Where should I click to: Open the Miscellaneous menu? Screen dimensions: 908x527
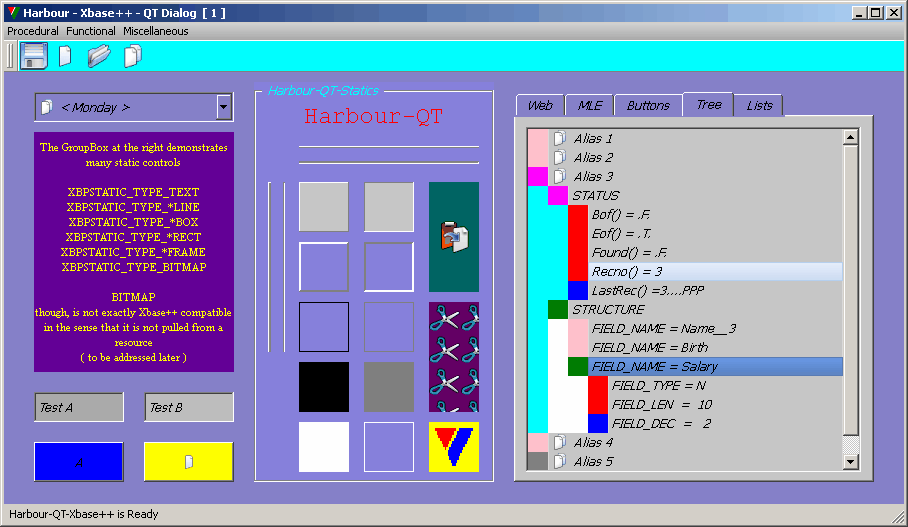point(155,31)
